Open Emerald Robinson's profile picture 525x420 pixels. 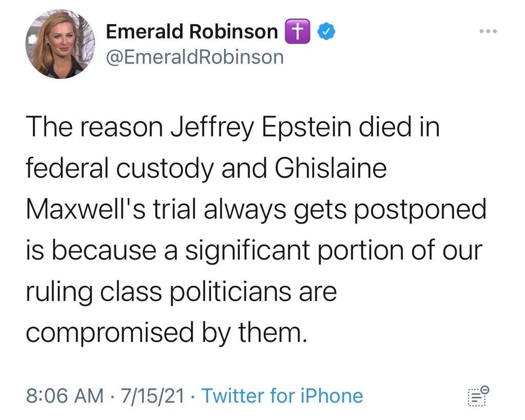[60, 44]
